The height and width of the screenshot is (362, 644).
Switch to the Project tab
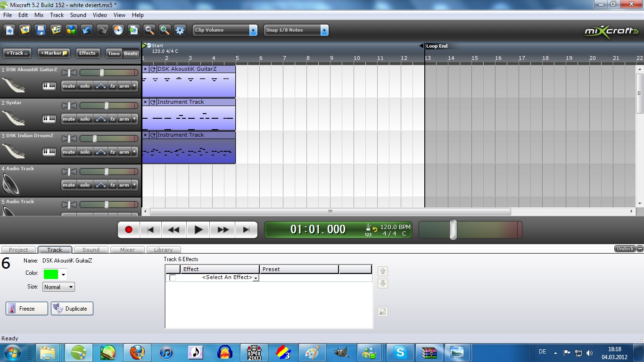(18, 250)
